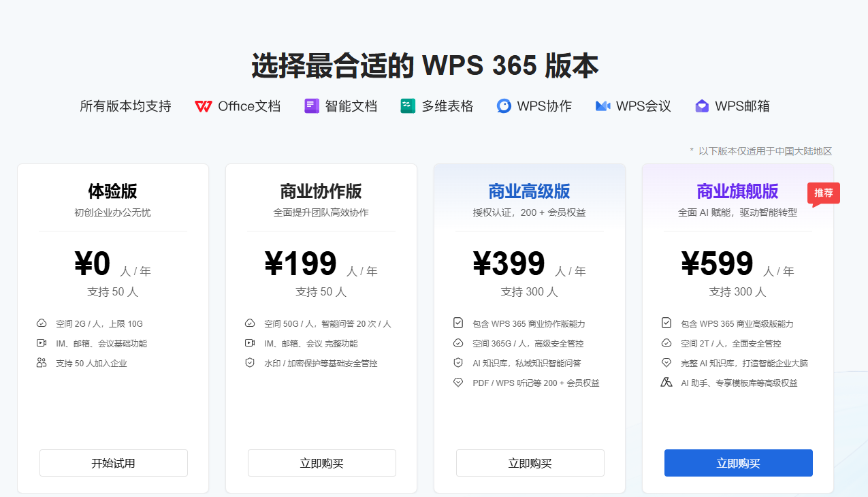868x497 pixels.
Task: Click the green 多维表格 icon
Action: point(408,106)
